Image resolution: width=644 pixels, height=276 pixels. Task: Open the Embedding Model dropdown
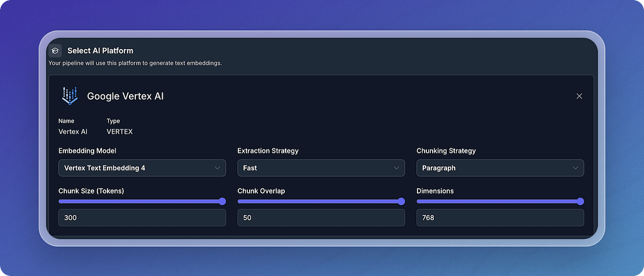142,168
